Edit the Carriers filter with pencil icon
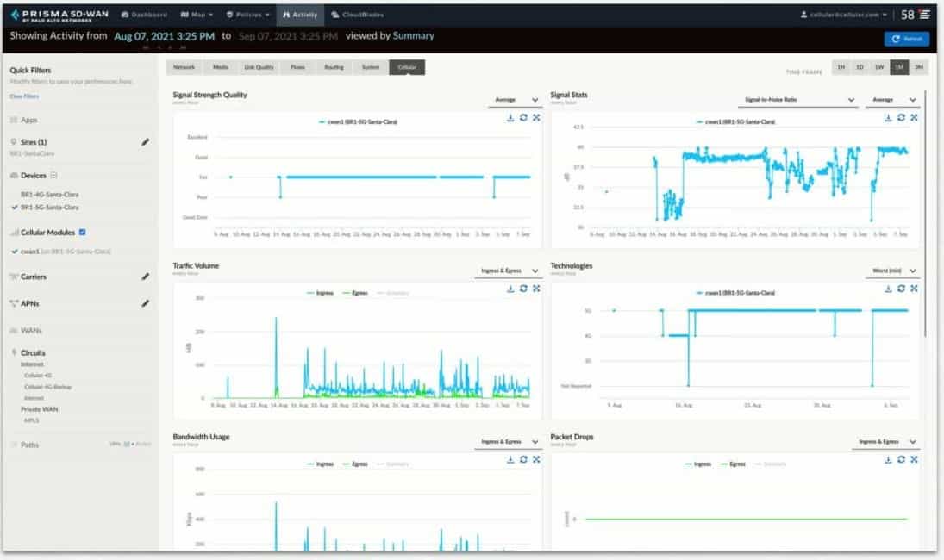944x560 pixels. (145, 277)
